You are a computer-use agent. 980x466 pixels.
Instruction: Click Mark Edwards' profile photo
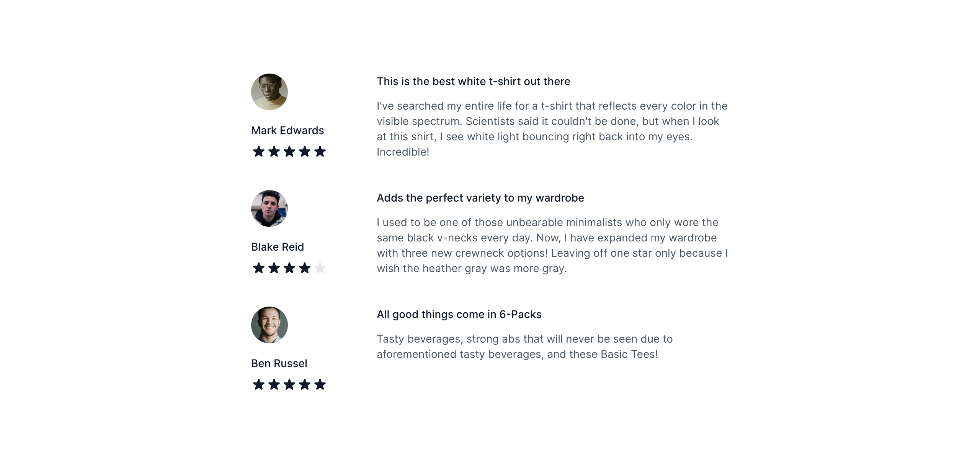269,92
